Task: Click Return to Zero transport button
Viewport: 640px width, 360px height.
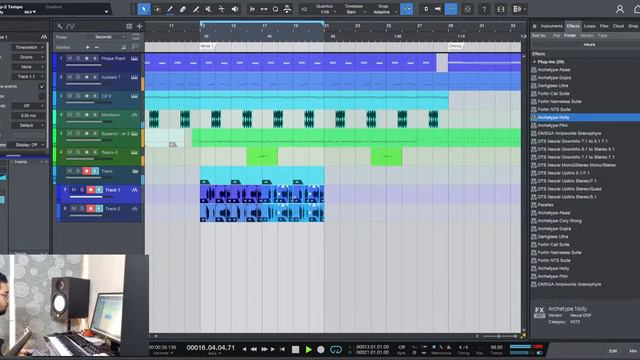Action: pyautogui.click(x=282, y=349)
